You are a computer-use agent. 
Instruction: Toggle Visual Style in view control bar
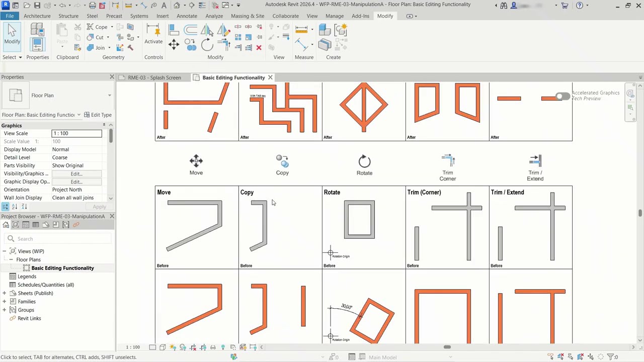[163, 347]
